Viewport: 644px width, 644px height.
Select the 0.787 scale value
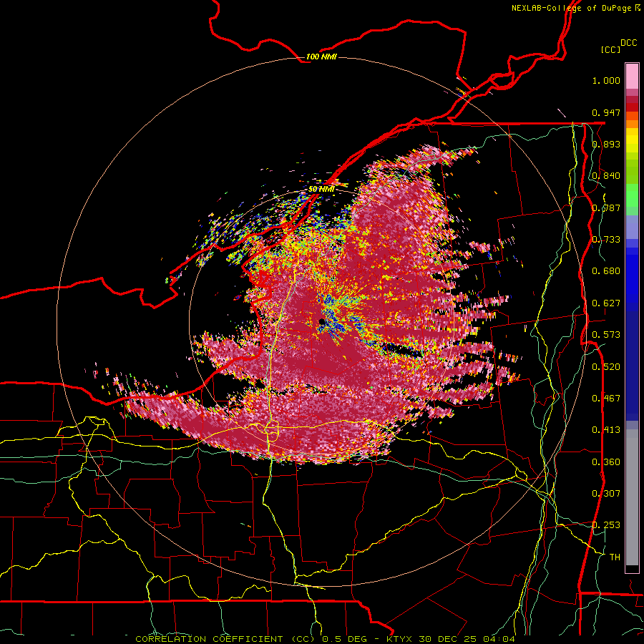point(606,208)
